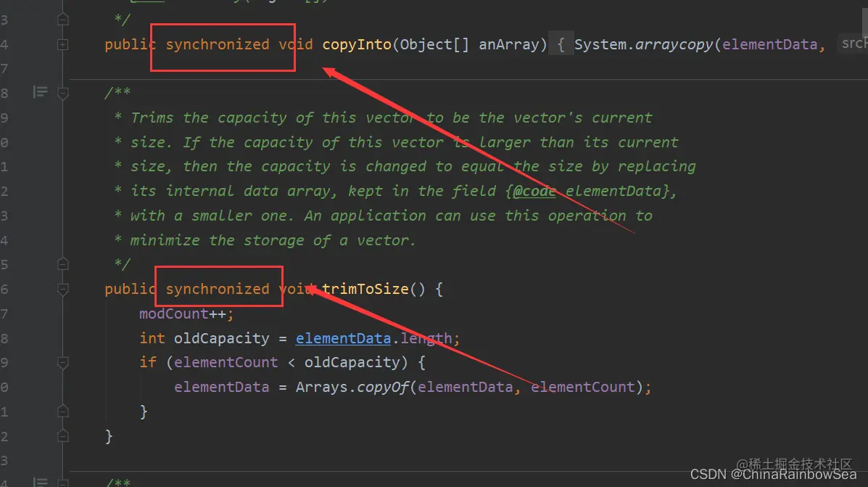Click the comment line "Trims the capacity of this vector"
Screen dimensions: 868x487
(383, 118)
